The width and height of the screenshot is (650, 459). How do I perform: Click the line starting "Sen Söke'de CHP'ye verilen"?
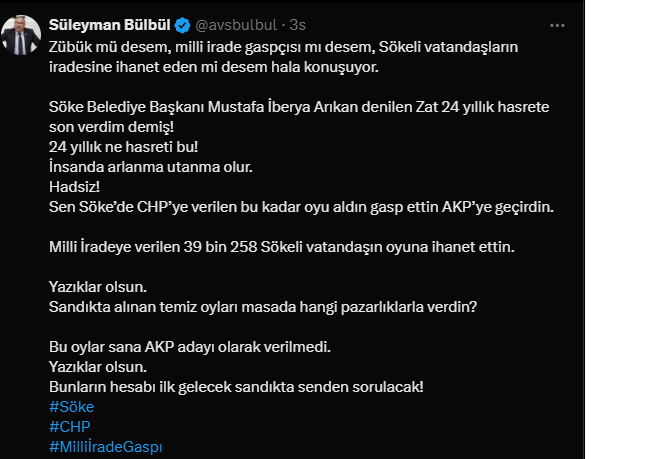(301, 207)
